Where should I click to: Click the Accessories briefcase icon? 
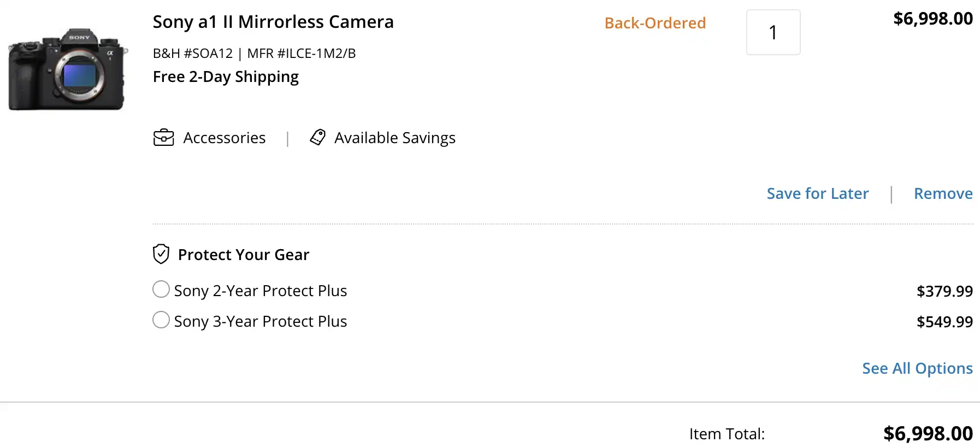163,138
